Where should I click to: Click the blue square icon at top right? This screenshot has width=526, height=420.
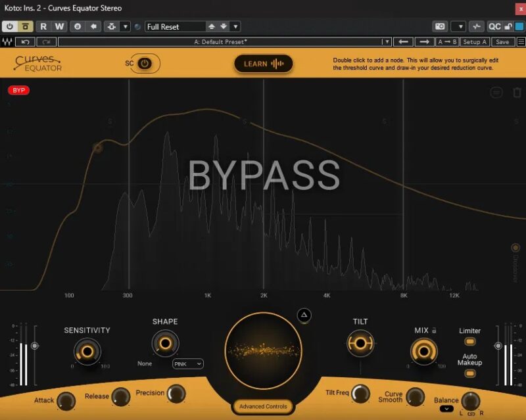pyautogui.click(x=519, y=26)
